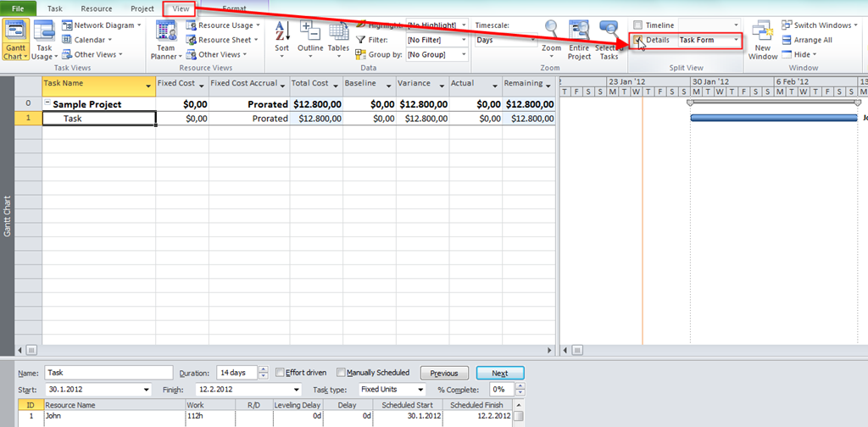Switch to the Resource ribbon tab
Image resolution: width=868 pixels, height=427 pixels.
click(x=96, y=8)
